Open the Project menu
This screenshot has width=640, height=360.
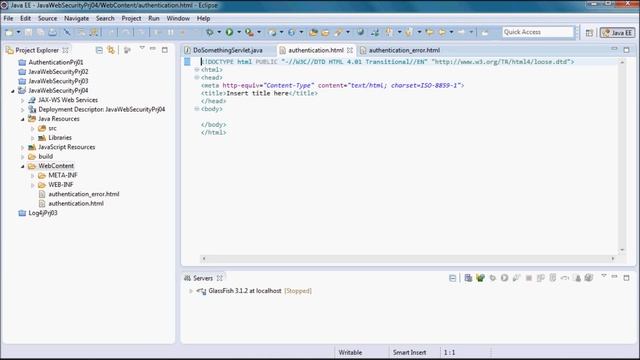pyautogui.click(x=131, y=18)
